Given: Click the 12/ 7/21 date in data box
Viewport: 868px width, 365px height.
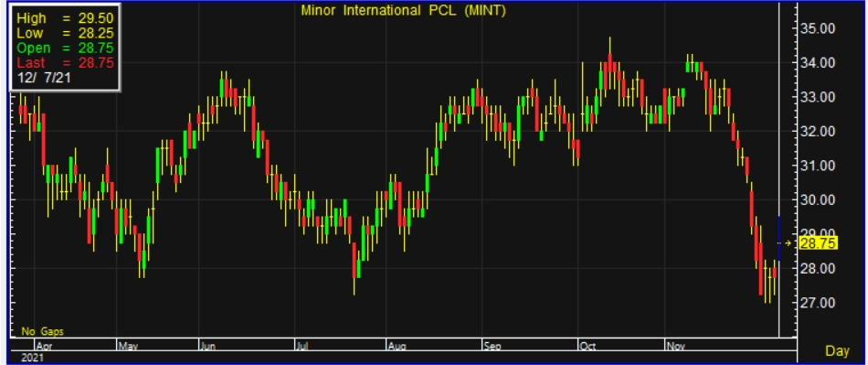Looking at the screenshot, I should point(43,78).
